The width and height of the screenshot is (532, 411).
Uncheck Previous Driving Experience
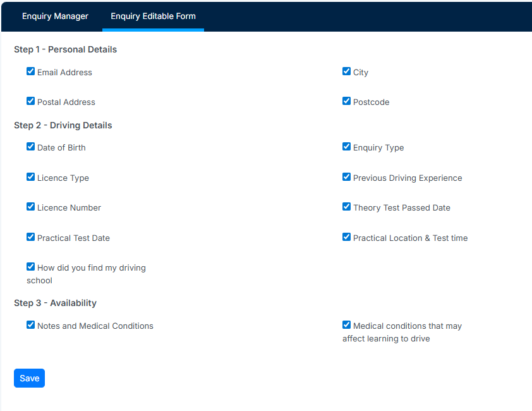(346, 177)
